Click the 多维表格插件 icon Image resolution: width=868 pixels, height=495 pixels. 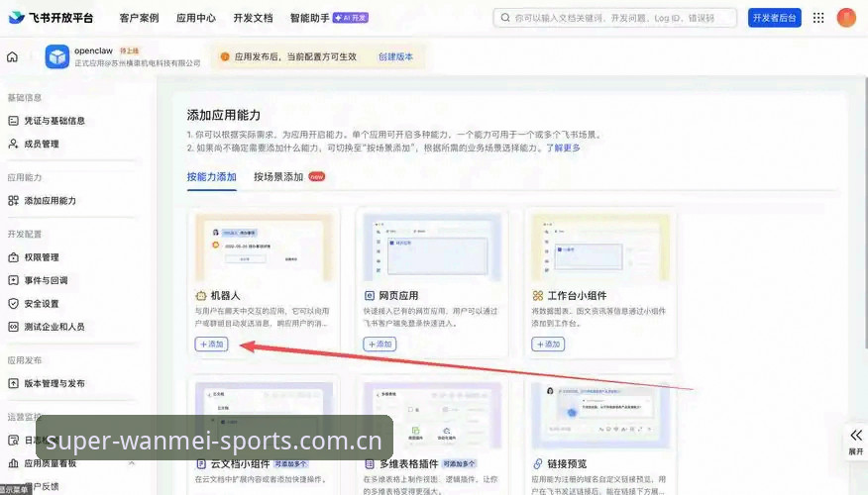pyautogui.click(x=370, y=463)
